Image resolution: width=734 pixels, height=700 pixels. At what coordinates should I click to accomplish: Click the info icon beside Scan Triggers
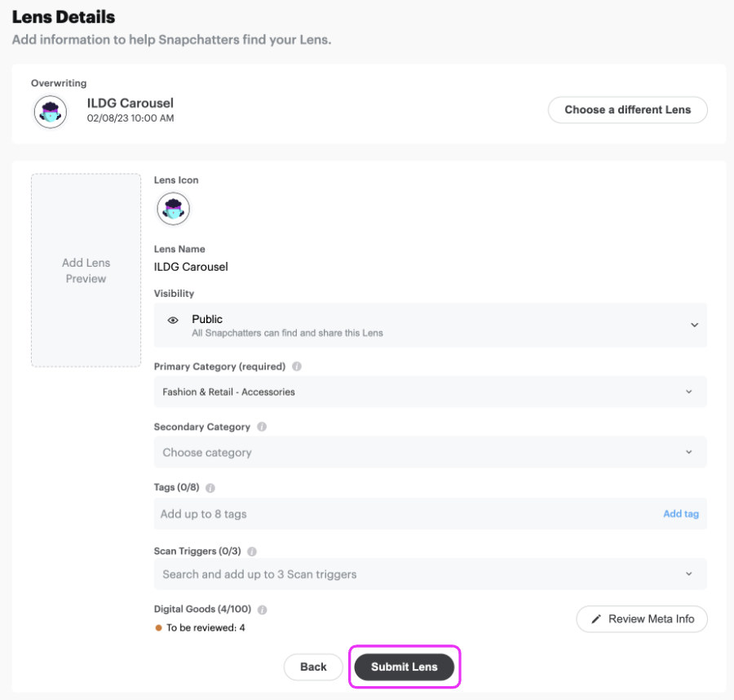[251, 552]
